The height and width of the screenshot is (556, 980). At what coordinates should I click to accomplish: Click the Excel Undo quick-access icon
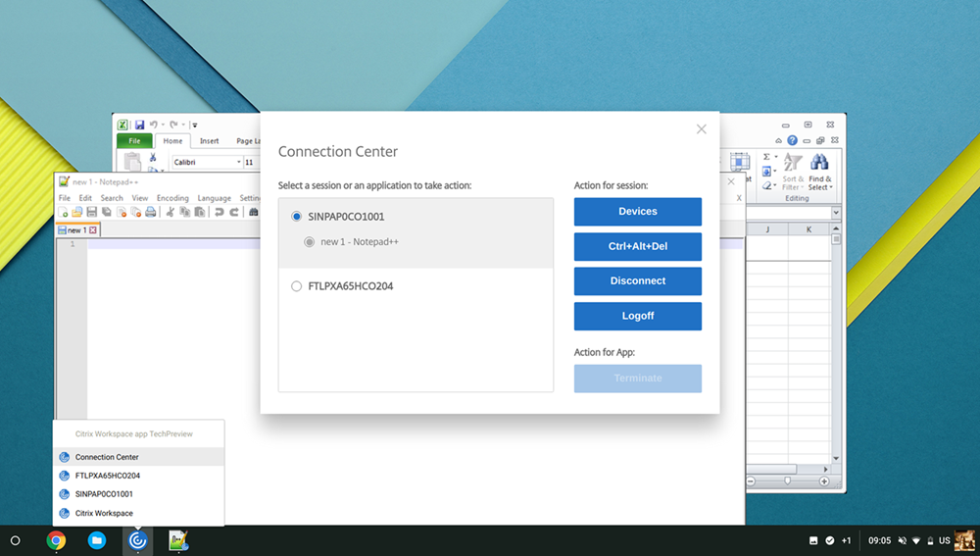click(153, 125)
